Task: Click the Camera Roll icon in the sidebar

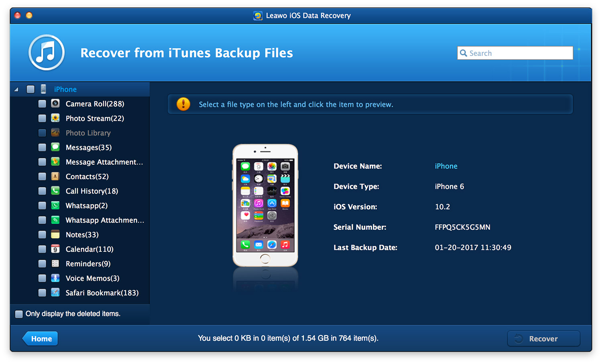Action: [55, 103]
